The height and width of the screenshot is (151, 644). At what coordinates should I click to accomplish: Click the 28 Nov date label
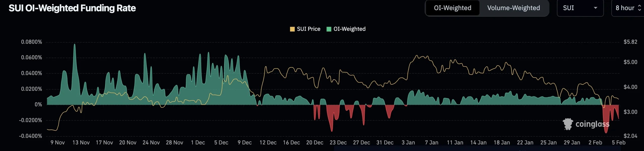tap(175, 143)
